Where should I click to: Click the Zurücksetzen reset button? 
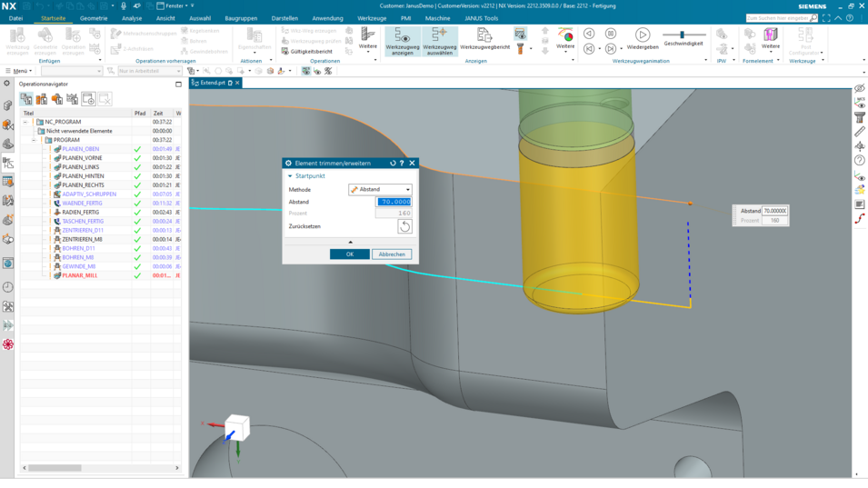pos(404,226)
